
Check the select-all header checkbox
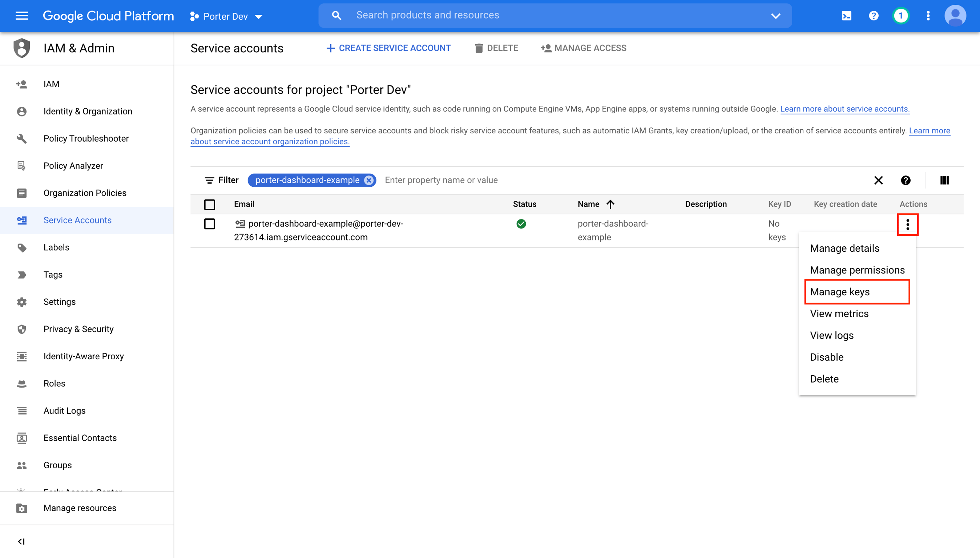point(209,205)
